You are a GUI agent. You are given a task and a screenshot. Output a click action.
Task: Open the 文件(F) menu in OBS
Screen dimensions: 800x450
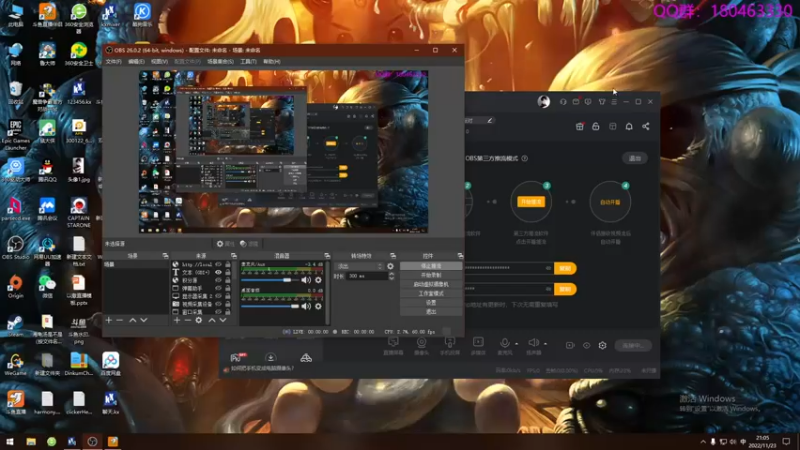point(113,62)
